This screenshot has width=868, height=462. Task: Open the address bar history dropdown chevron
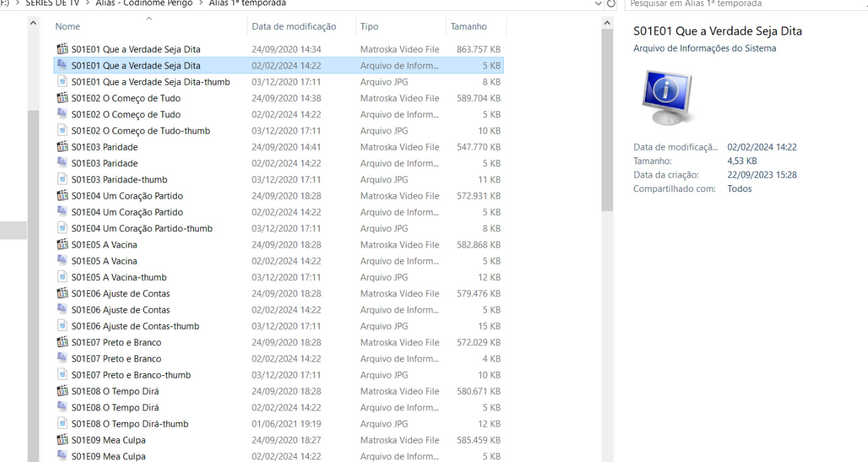pos(597,3)
